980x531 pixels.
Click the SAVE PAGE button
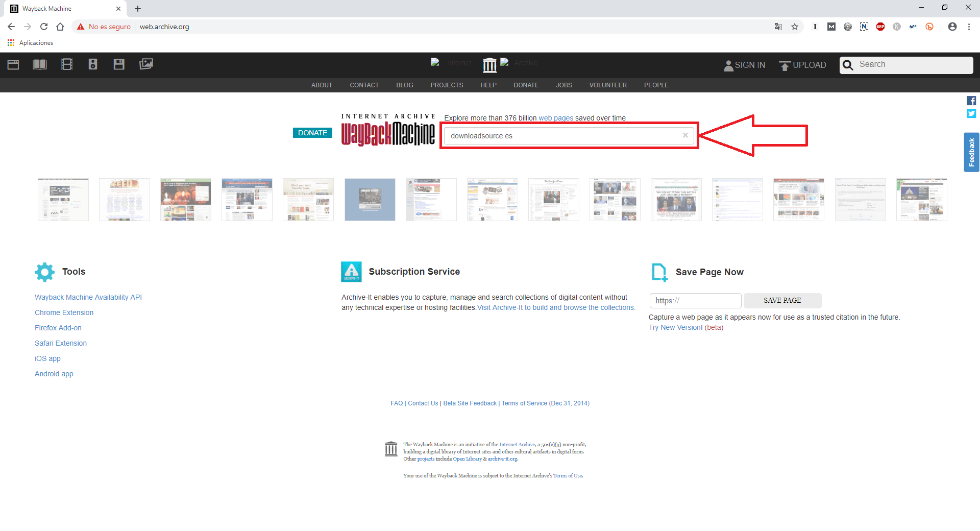782,301
